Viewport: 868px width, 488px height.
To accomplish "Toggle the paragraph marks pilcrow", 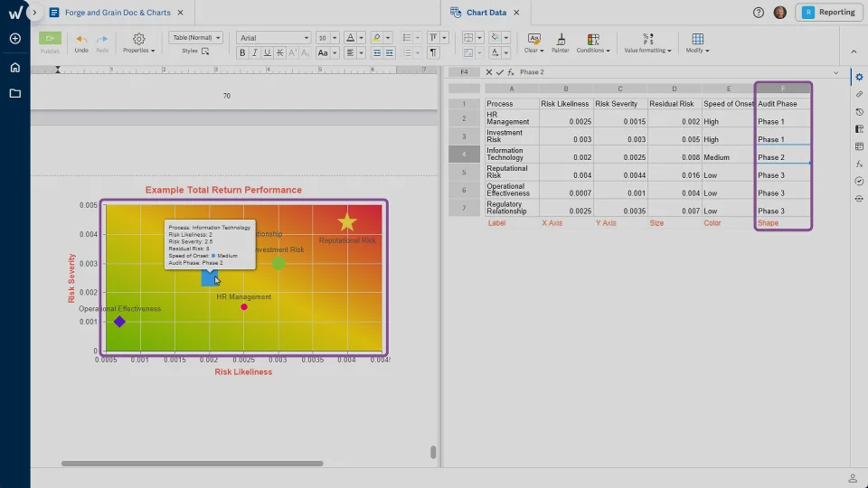I will pos(433,52).
